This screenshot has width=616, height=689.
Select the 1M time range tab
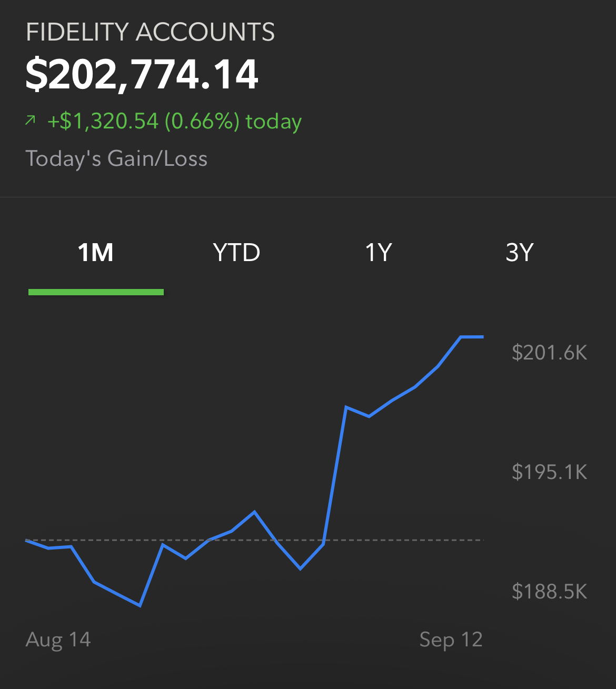pos(96,253)
